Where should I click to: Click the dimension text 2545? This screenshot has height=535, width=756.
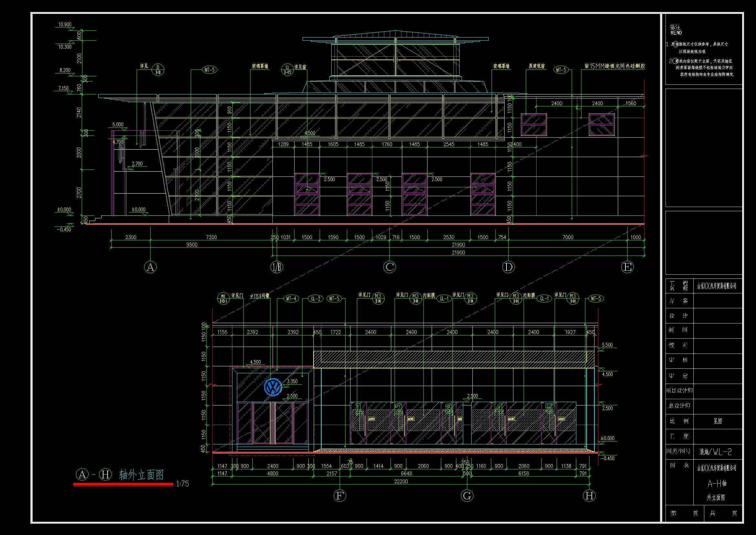pos(449,144)
